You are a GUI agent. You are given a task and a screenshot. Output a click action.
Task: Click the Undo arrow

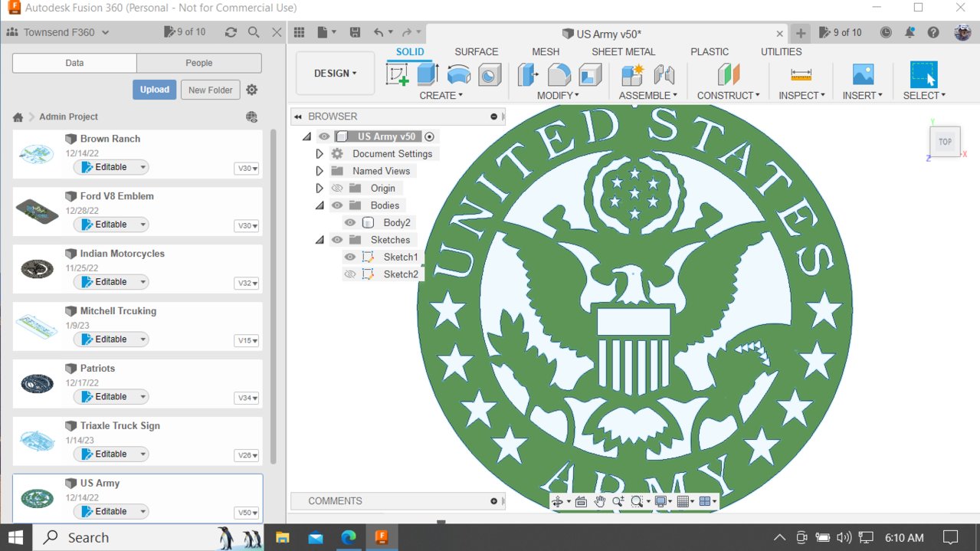coord(379,32)
